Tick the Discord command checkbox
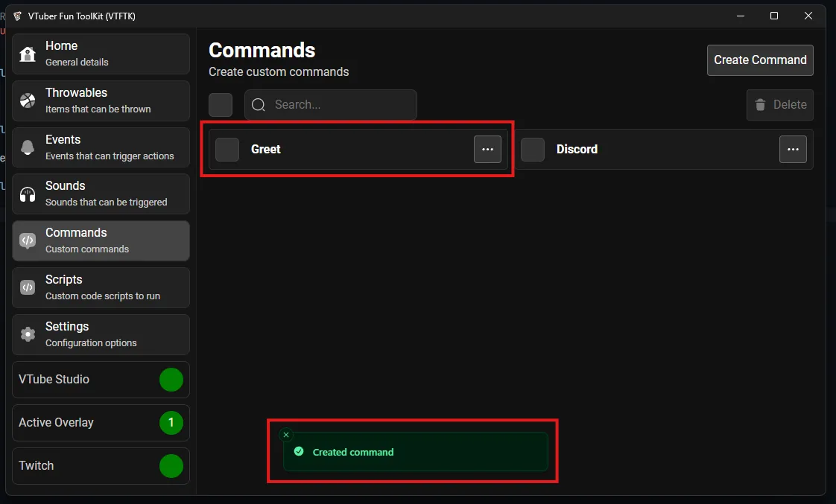836x504 pixels. pos(533,150)
